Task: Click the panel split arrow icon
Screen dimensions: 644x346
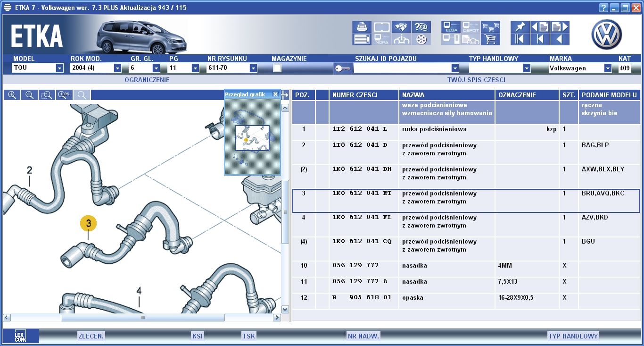Action: pyautogui.click(x=285, y=95)
